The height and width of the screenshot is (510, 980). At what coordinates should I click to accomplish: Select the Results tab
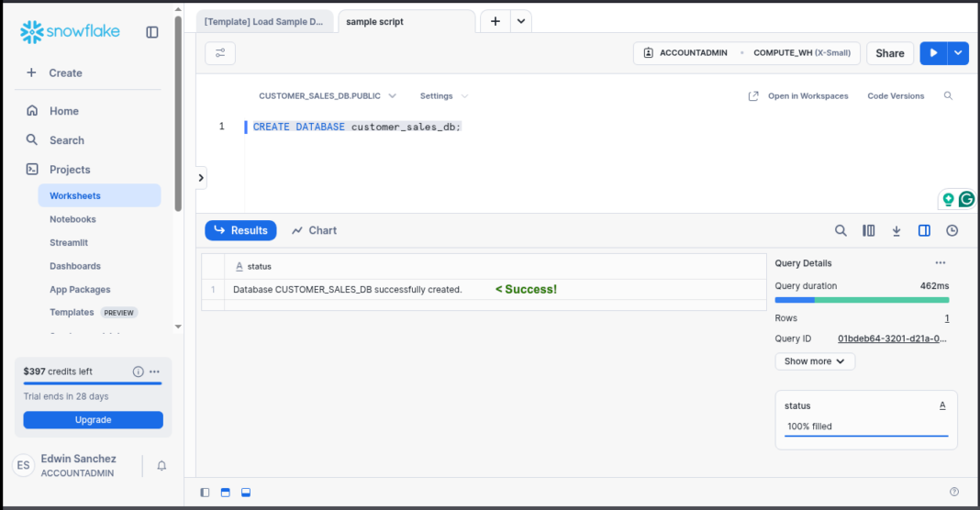240,230
